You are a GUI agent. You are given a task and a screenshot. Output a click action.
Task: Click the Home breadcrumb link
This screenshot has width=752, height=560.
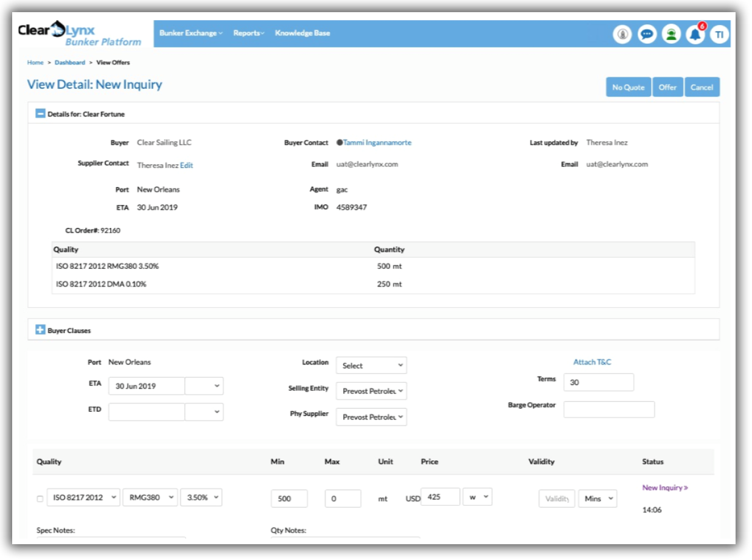pyautogui.click(x=35, y=63)
